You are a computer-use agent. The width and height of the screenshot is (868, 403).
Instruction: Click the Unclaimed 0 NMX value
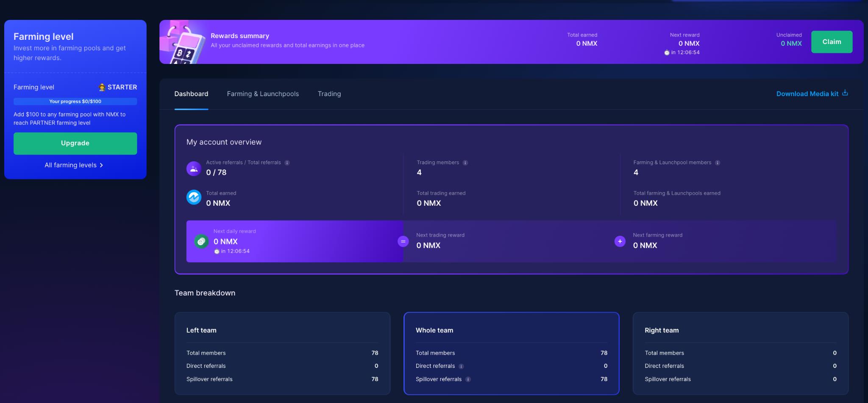pyautogui.click(x=791, y=43)
